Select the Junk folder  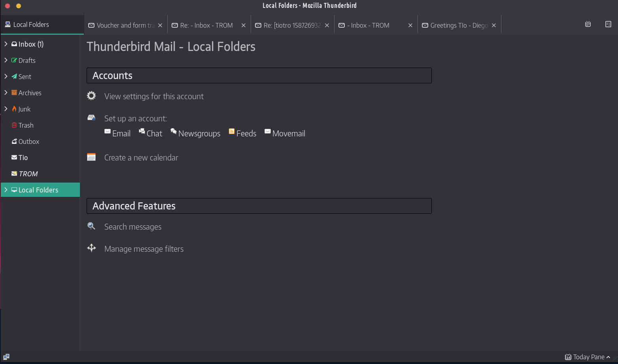point(40,109)
